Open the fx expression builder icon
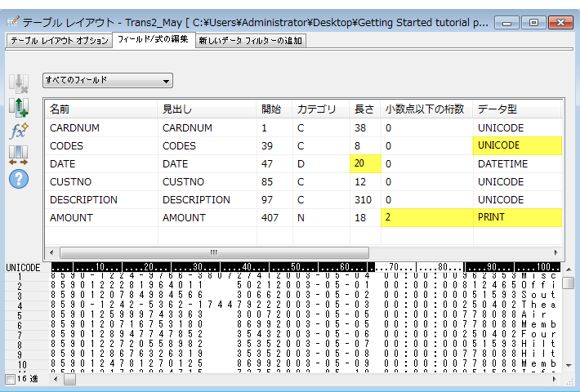The image size is (580, 392). point(18,131)
